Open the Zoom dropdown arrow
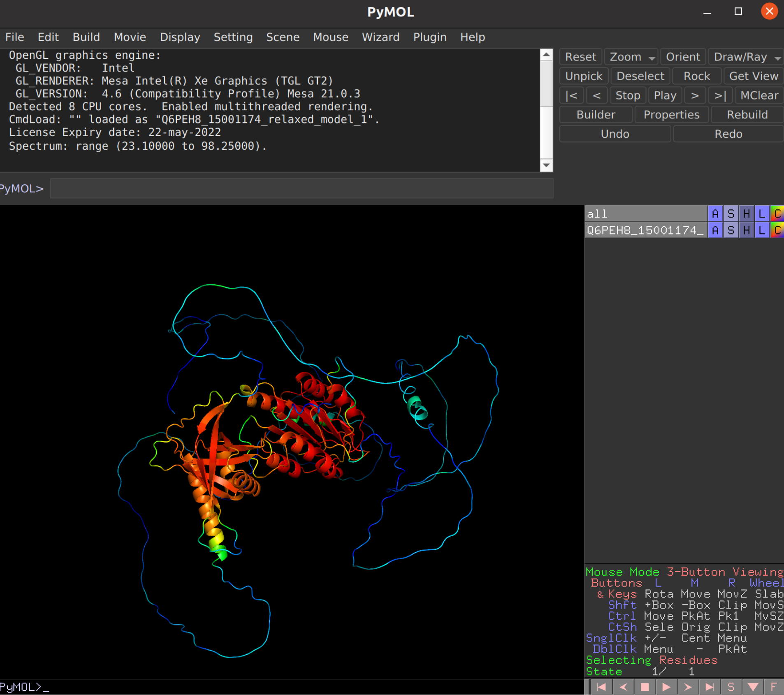Screen dimensions: 784x695 [652, 58]
